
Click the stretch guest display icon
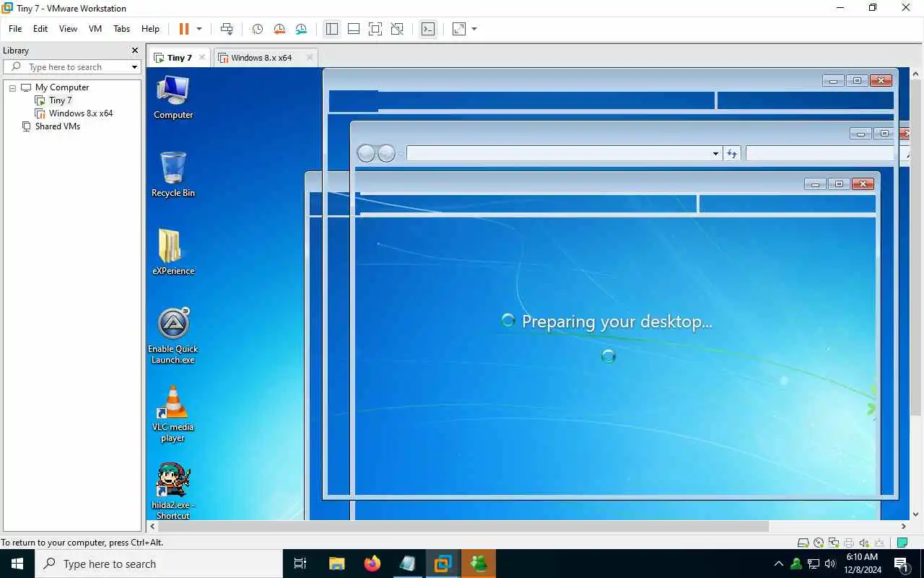click(x=459, y=29)
